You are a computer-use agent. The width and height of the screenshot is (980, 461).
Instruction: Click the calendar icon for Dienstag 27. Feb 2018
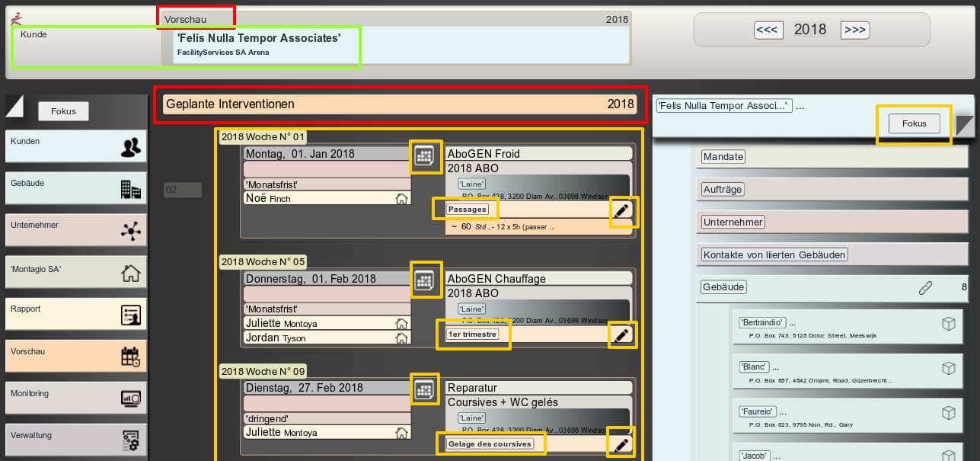(424, 389)
